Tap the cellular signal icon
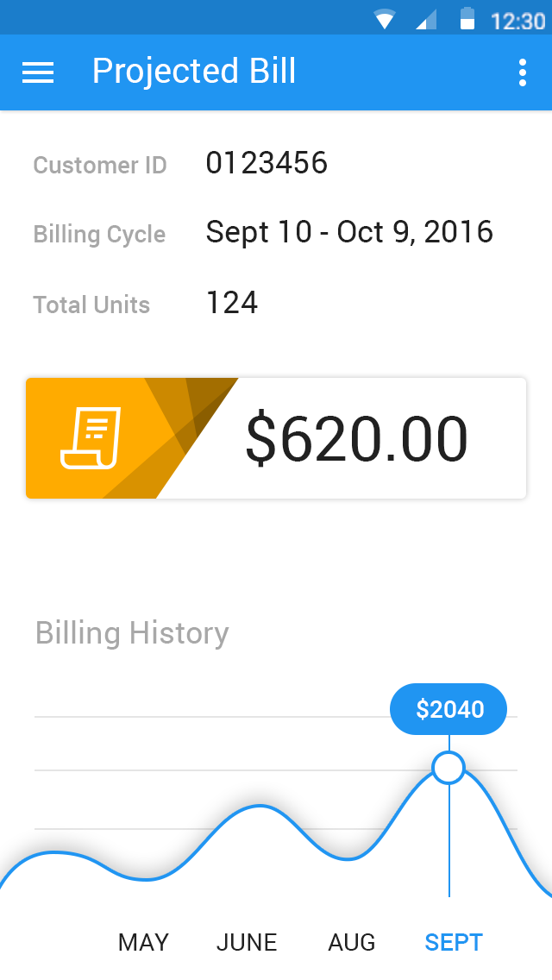552x980 pixels. coord(426,20)
